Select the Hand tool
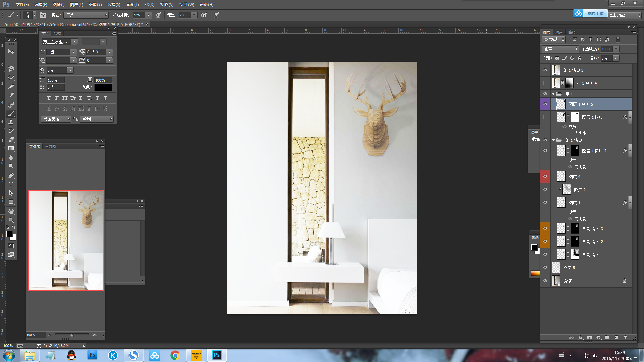 tap(11, 212)
